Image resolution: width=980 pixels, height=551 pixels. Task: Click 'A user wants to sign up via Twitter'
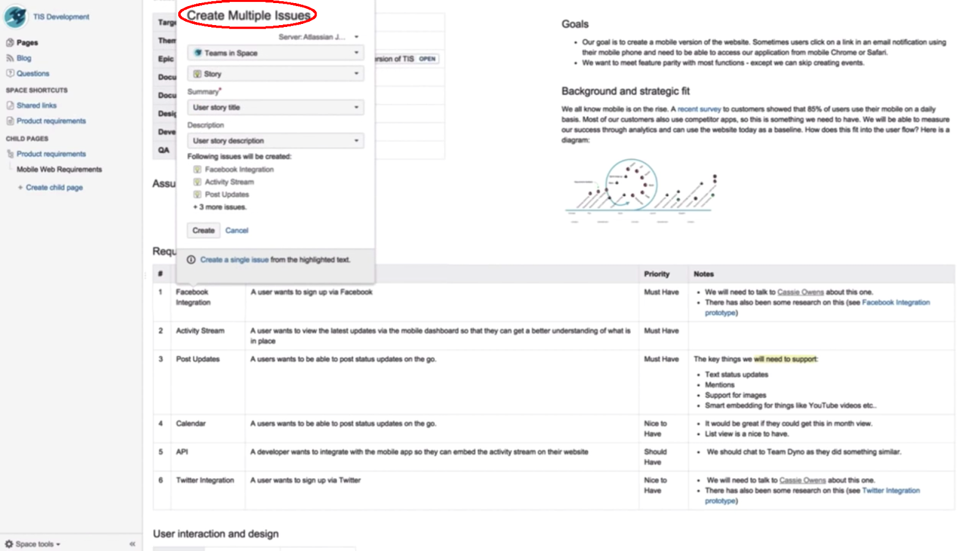pos(306,481)
